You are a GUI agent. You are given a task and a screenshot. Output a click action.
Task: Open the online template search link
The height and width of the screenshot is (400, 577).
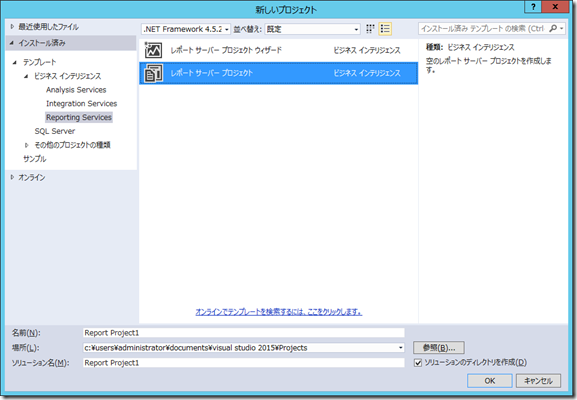tap(279, 312)
